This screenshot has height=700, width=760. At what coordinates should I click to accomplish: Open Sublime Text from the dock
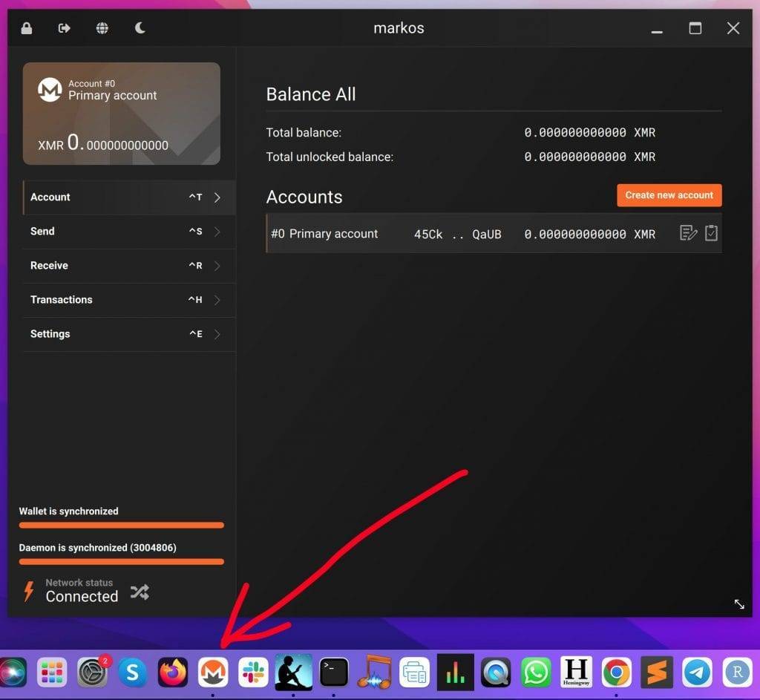657,673
